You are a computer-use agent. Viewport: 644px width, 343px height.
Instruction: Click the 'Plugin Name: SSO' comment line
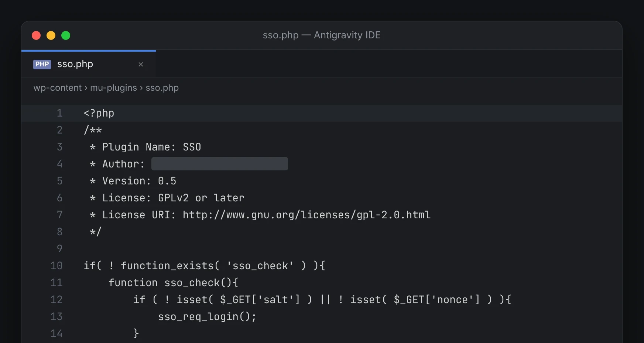pos(145,147)
